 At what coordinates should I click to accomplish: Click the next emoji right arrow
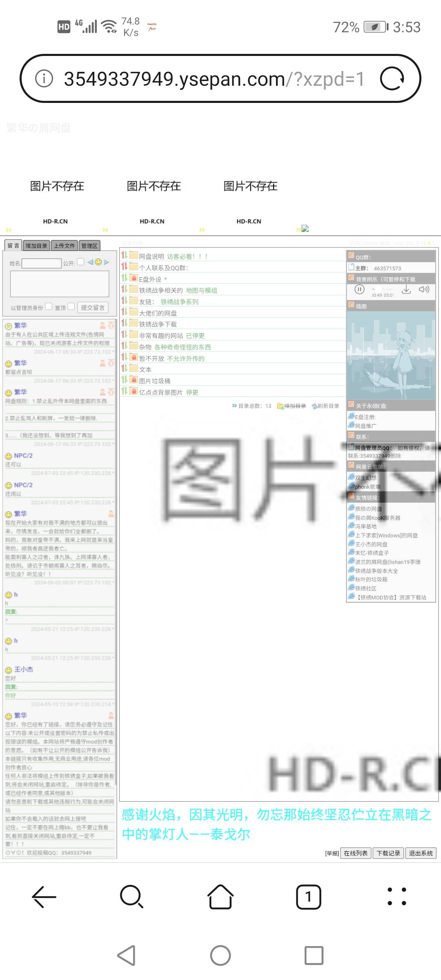click(x=107, y=262)
